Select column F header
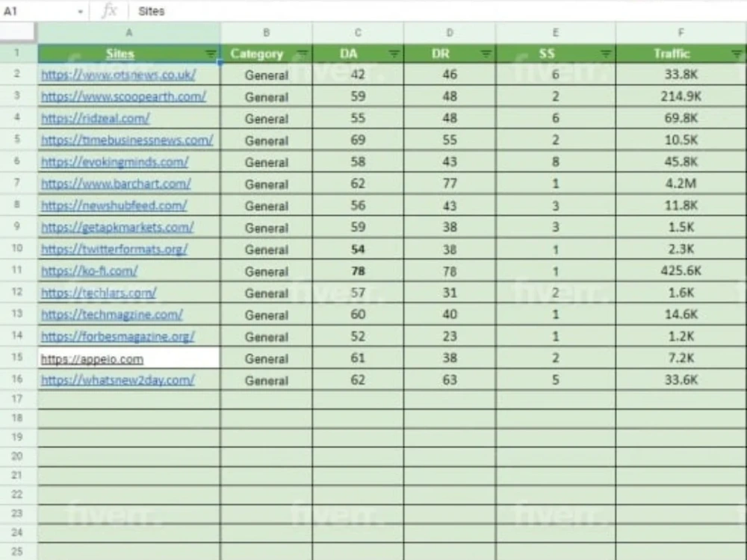The image size is (747, 560). click(681, 33)
